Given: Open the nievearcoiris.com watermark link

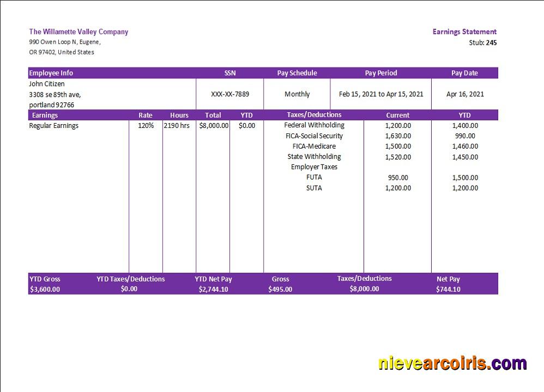Looking at the screenshot, I should 452,363.
